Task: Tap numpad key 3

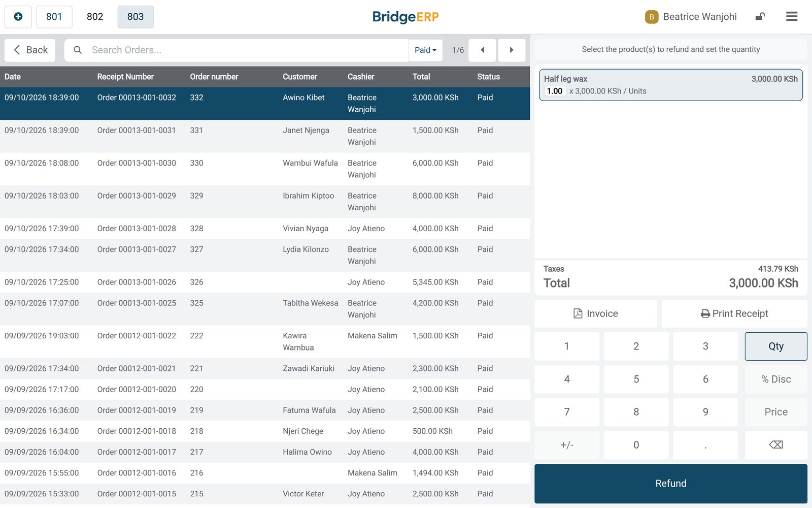Action: tap(705, 346)
